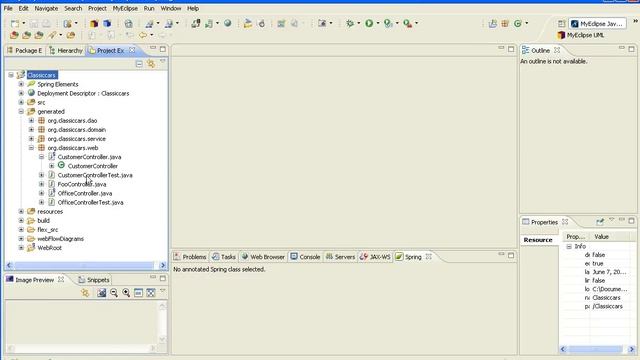Click the Open Perspective icon

point(562,24)
